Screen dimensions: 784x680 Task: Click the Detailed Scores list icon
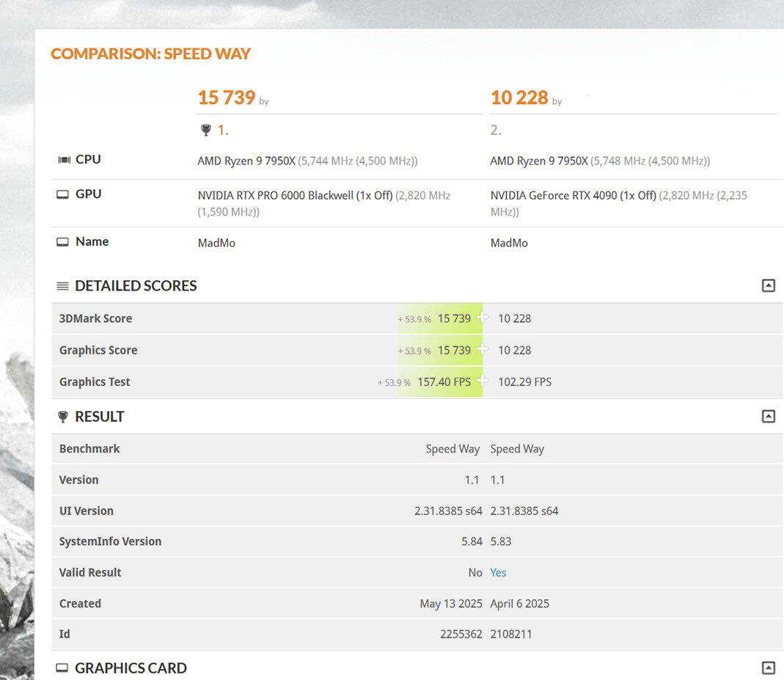click(62, 286)
